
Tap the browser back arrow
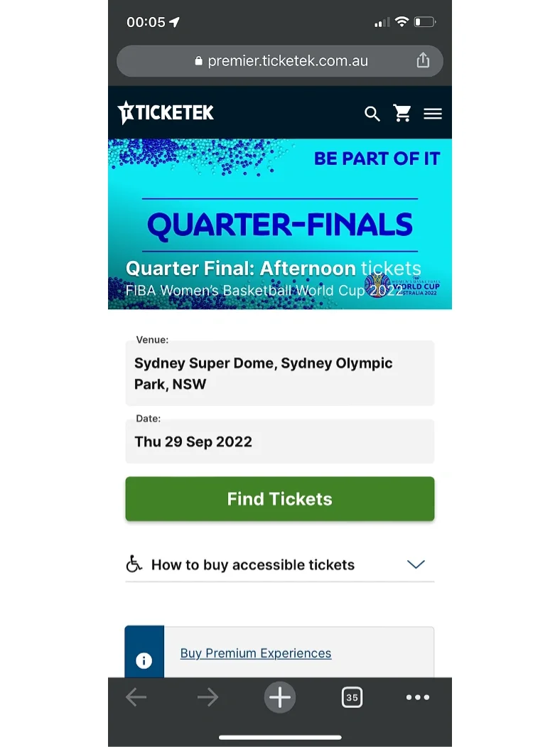coord(136,697)
